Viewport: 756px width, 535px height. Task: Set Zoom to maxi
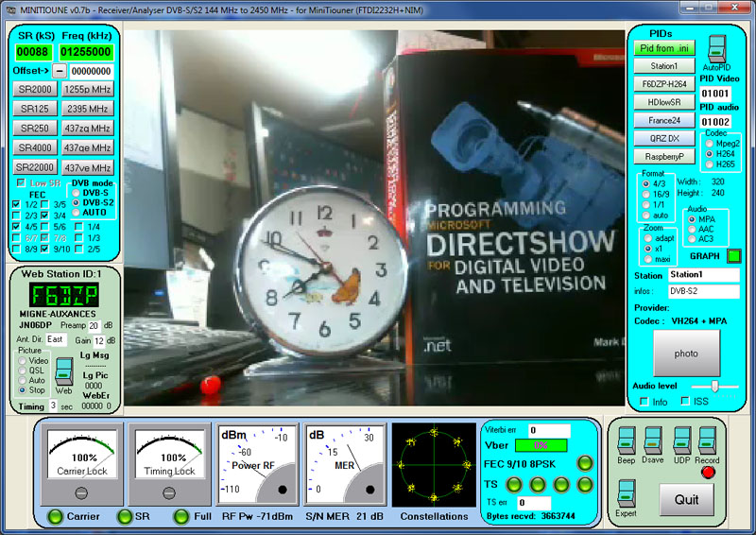coord(648,259)
